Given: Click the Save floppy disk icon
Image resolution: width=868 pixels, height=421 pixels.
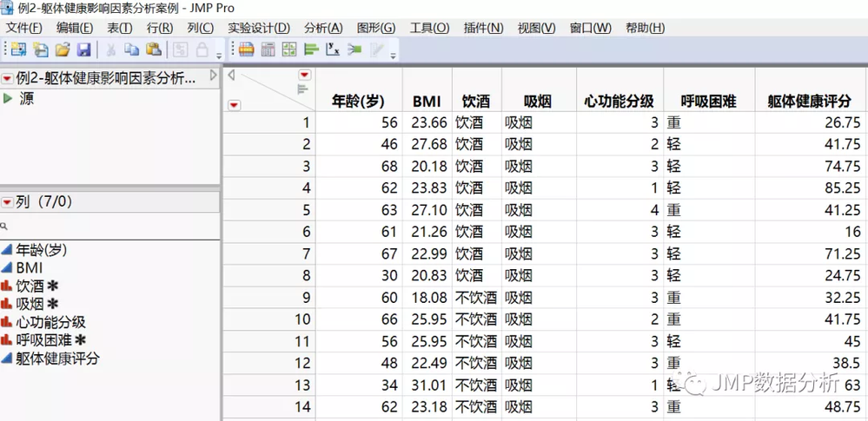Looking at the screenshot, I should (83, 49).
